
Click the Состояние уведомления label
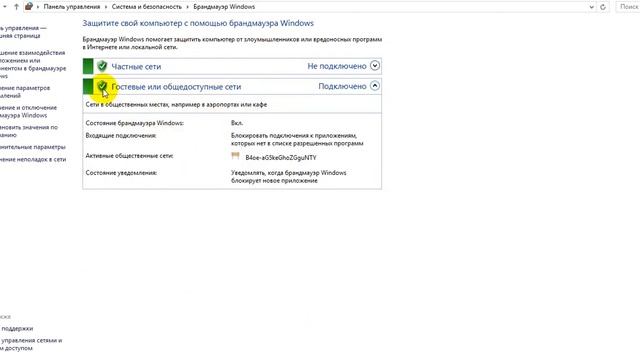(121, 173)
